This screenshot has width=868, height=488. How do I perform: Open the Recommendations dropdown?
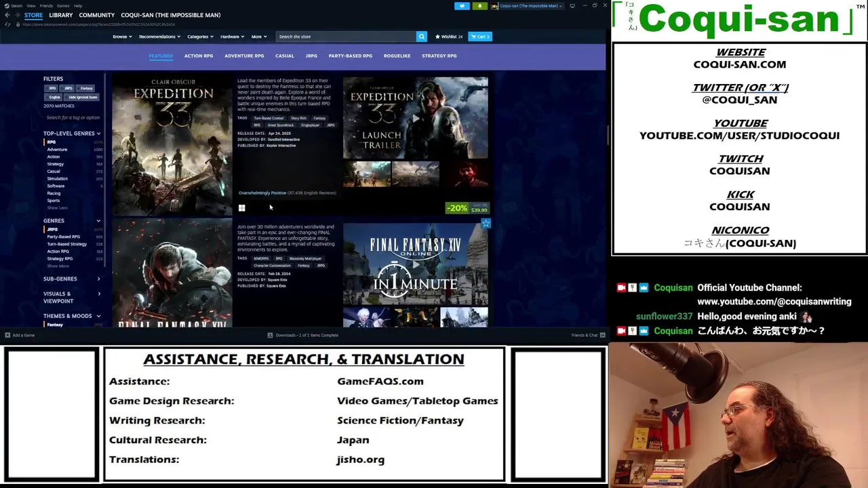point(159,37)
